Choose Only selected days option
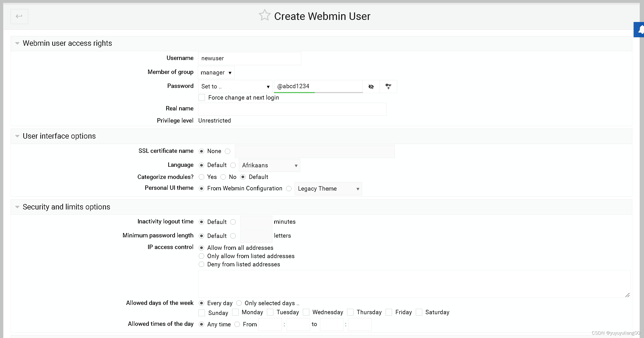 coord(239,303)
